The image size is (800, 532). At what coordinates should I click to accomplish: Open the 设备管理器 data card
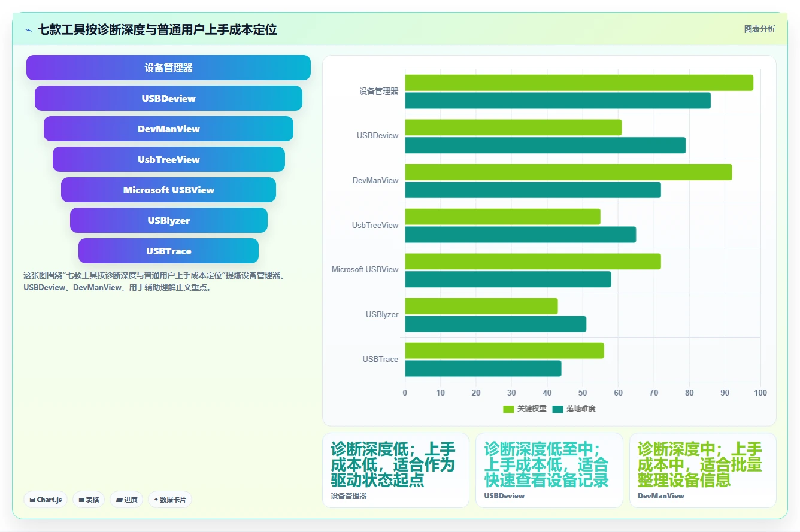(x=396, y=470)
